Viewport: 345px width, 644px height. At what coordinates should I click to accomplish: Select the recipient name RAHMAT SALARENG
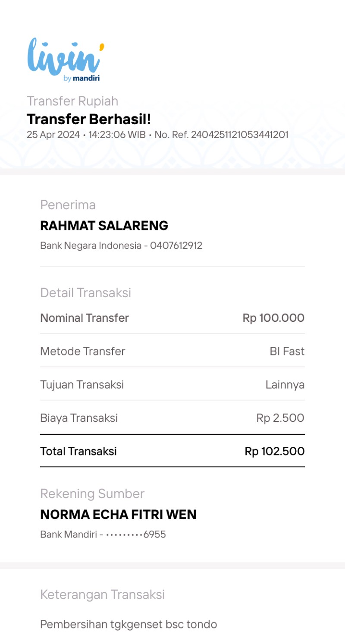[x=104, y=225]
